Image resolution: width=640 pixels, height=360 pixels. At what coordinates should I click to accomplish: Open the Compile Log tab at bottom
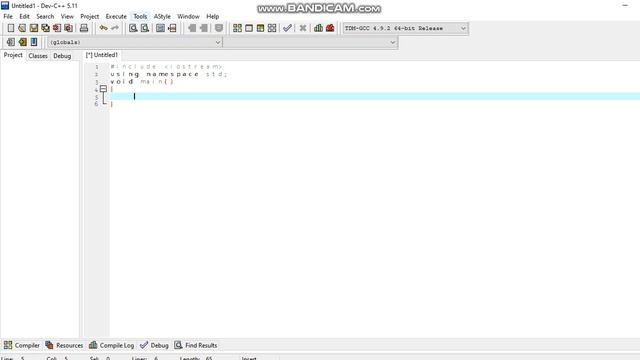tap(111, 345)
